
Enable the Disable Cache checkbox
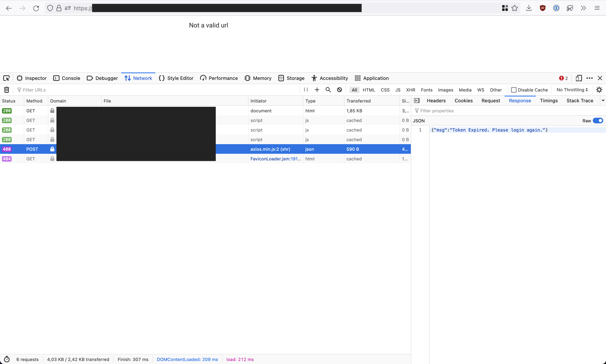tap(514, 90)
